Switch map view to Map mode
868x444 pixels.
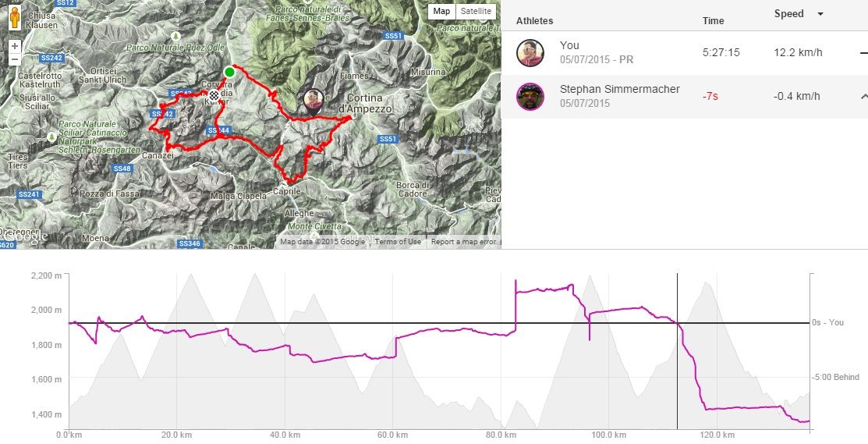point(442,11)
